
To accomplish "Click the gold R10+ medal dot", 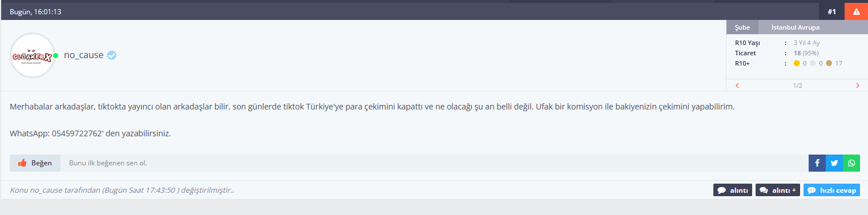I will [x=797, y=63].
